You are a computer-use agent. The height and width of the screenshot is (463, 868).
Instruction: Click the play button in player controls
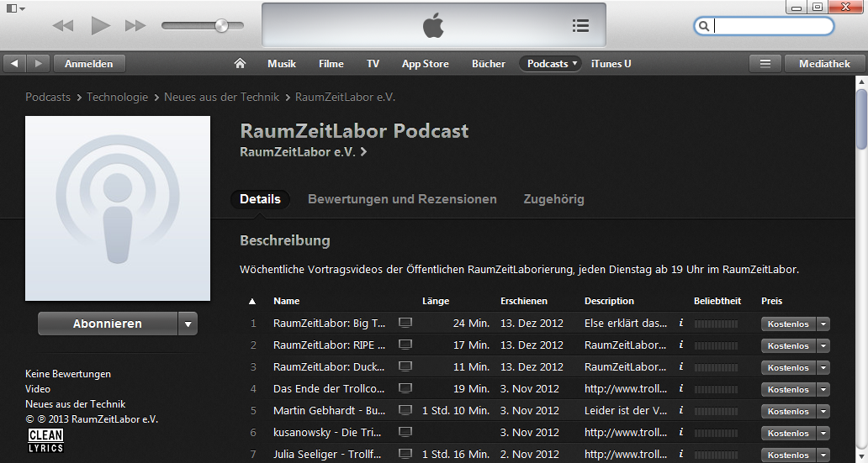[x=100, y=25]
